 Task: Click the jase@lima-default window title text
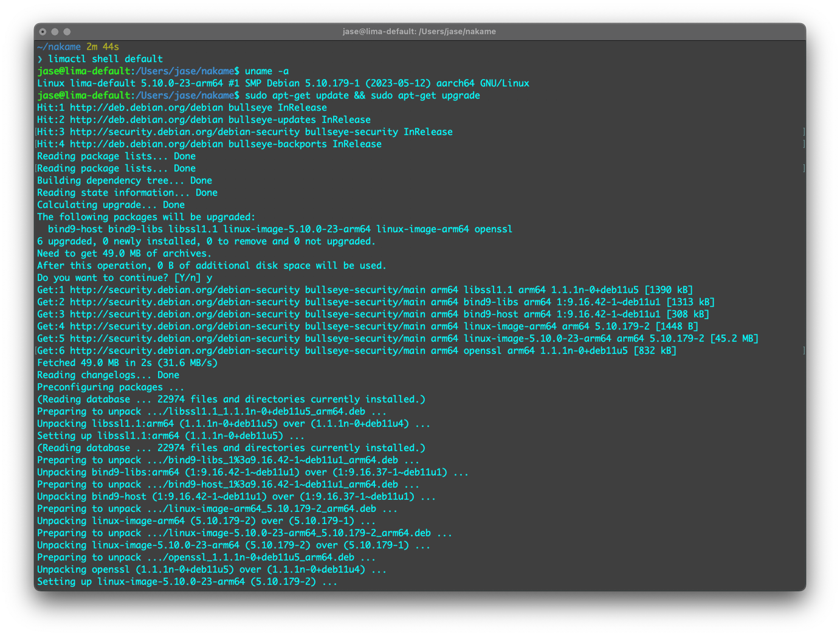pos(419,32)
